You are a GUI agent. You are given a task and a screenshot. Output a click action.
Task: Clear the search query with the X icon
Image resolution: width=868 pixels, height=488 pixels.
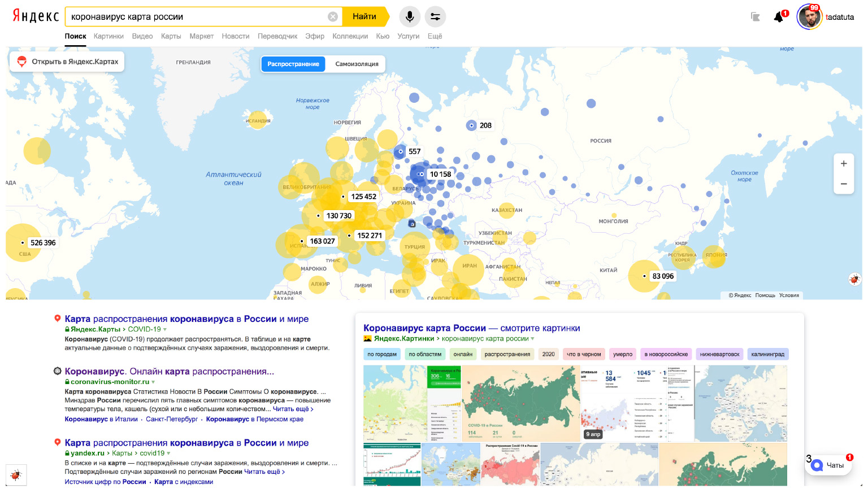[x=333, y=16]
